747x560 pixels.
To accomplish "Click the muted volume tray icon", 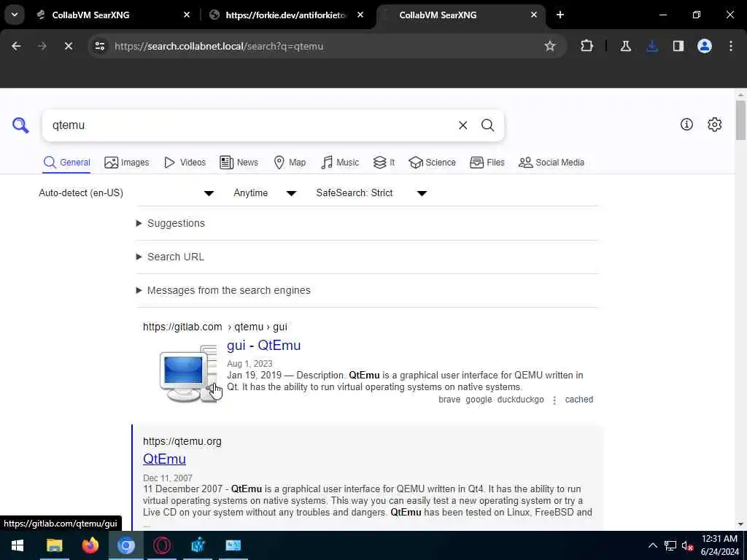I will point(687,545).
